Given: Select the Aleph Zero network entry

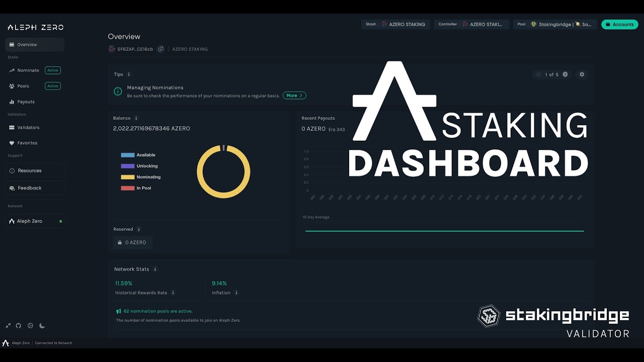Looking at the screenshot, I should coord(35,221).
